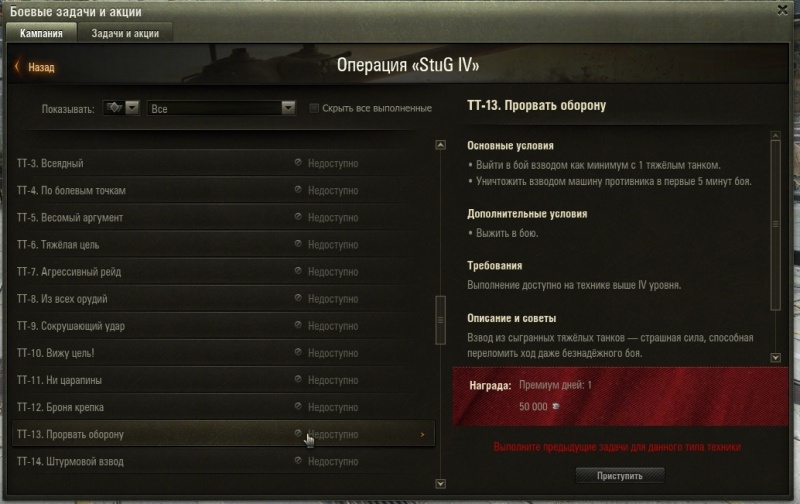Viewport: 800px width, 504px height.
Task: Click the scroll down arrow of the task list
Action: click(x=441, y=484)
